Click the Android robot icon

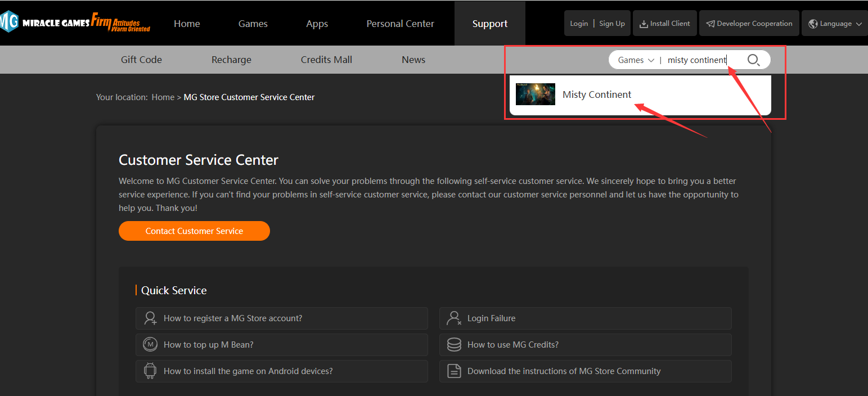[x=150, y=371]
